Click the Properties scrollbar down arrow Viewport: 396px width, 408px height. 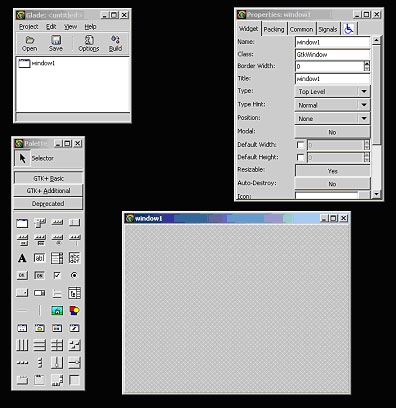pyautogui.click(x=376, y=194)
